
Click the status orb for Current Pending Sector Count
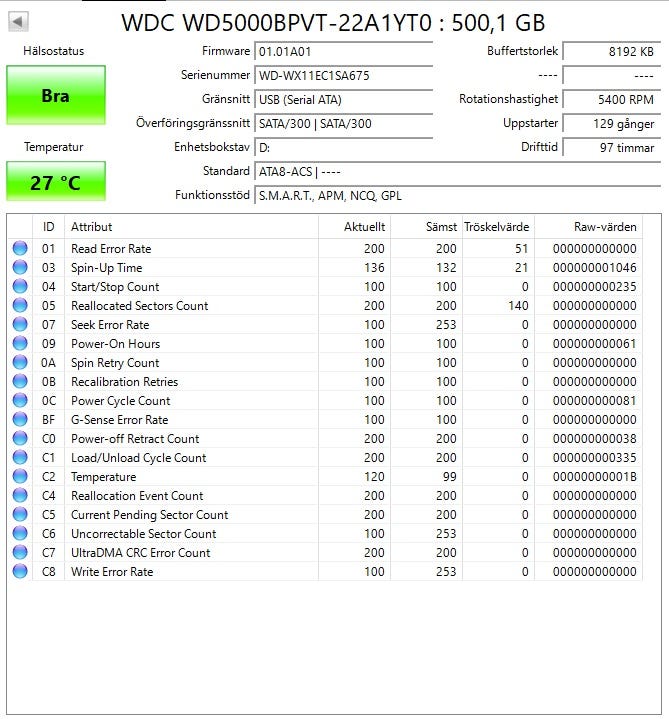click(20, 514)
